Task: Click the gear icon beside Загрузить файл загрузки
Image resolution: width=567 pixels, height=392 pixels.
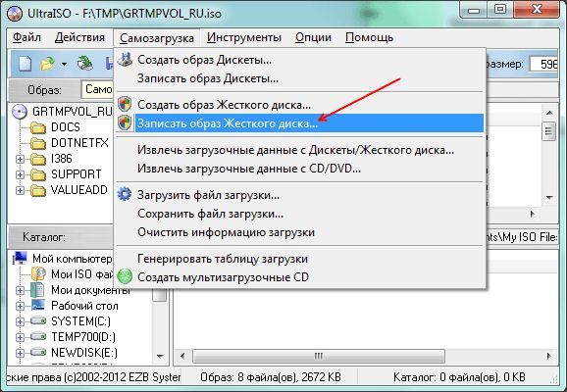Action: click(x=125, y=194)
